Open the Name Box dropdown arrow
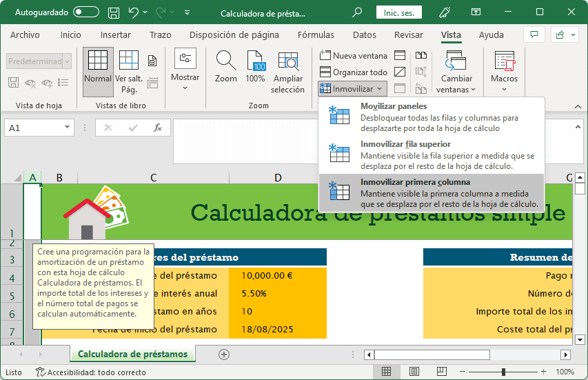The height and width of the screenshot is (380, 588). point(68,128)
